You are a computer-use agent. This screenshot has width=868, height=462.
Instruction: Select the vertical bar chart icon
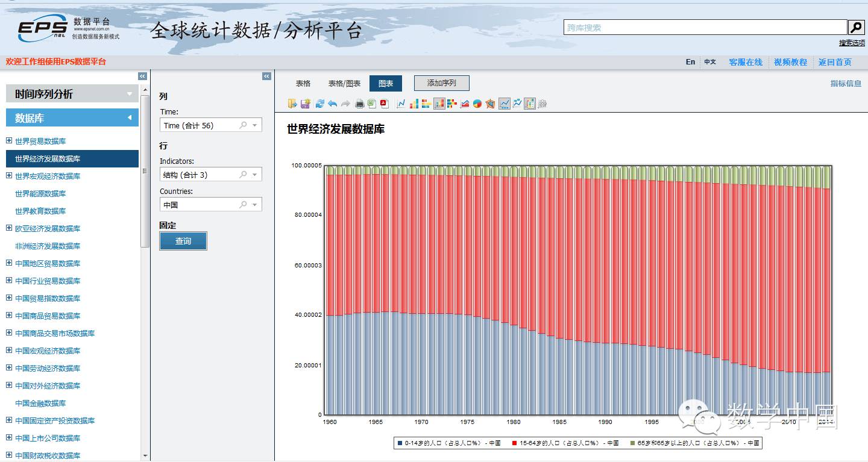tap(414, 104)
